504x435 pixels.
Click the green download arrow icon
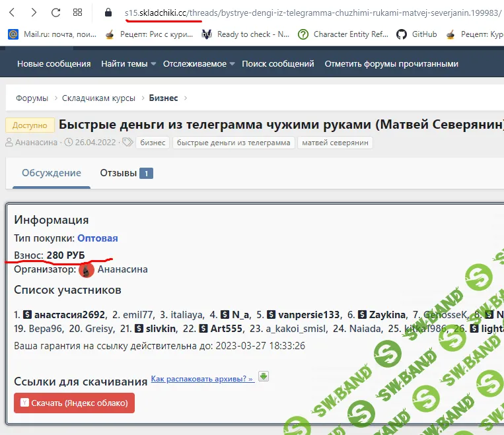pos(264,377)
